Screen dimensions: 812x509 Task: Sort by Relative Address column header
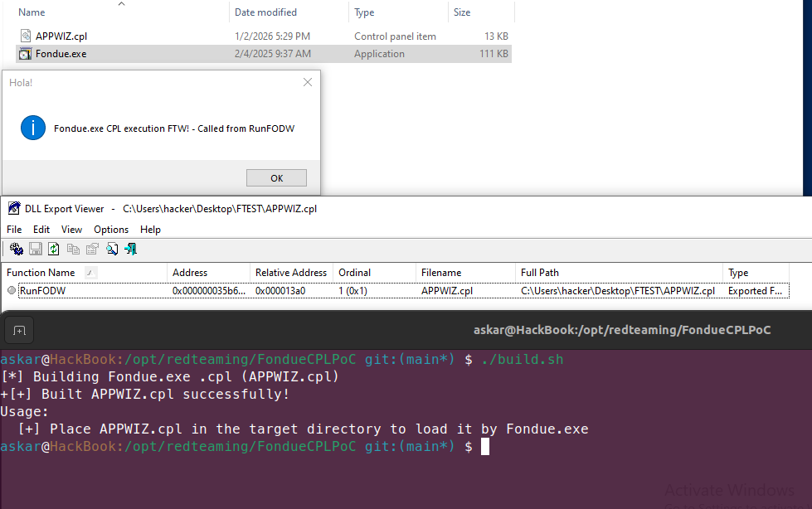(291, 273)
